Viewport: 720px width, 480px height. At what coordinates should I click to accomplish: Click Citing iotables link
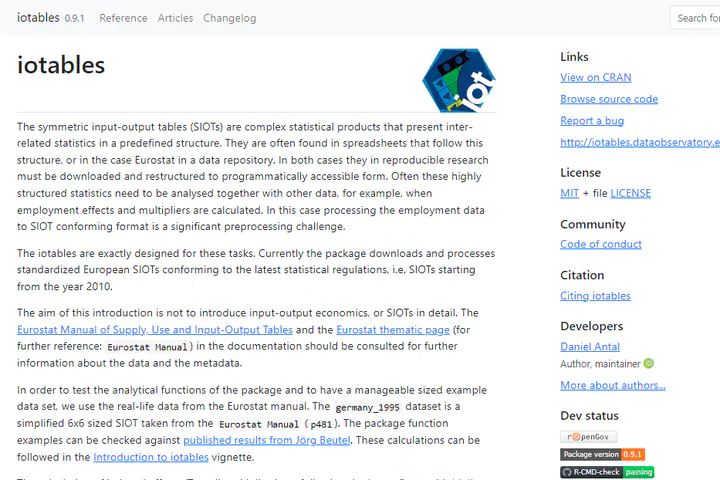[x=595, y=295]
